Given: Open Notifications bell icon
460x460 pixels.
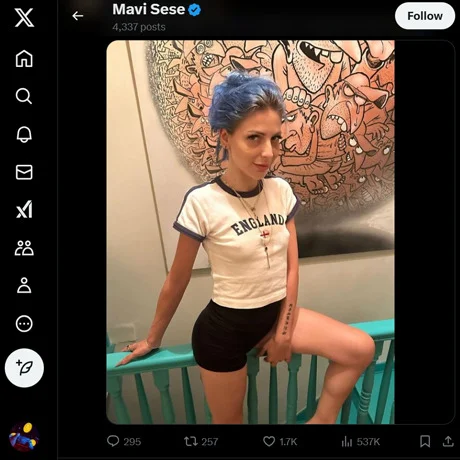Looking at the screenshot, I should (24, 134).
